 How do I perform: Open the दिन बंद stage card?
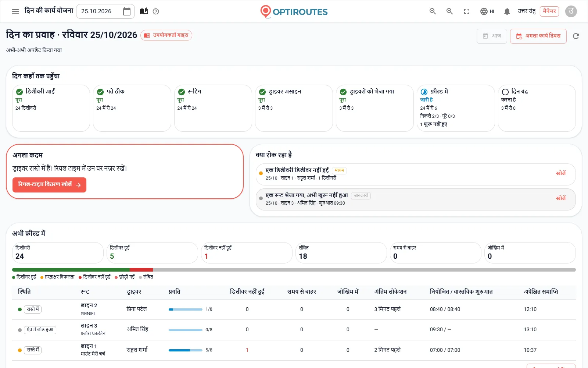point(537,108)
